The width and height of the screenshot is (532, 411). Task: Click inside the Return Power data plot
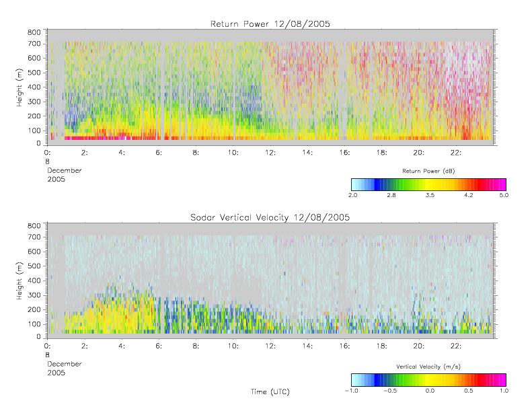pyautogui.click(x=270, y=87)
